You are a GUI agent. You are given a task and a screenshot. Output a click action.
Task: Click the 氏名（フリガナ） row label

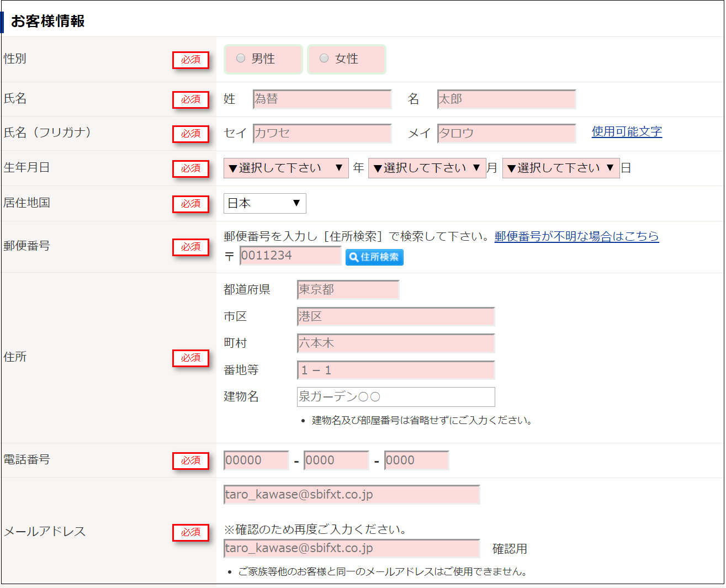[47, 133]
